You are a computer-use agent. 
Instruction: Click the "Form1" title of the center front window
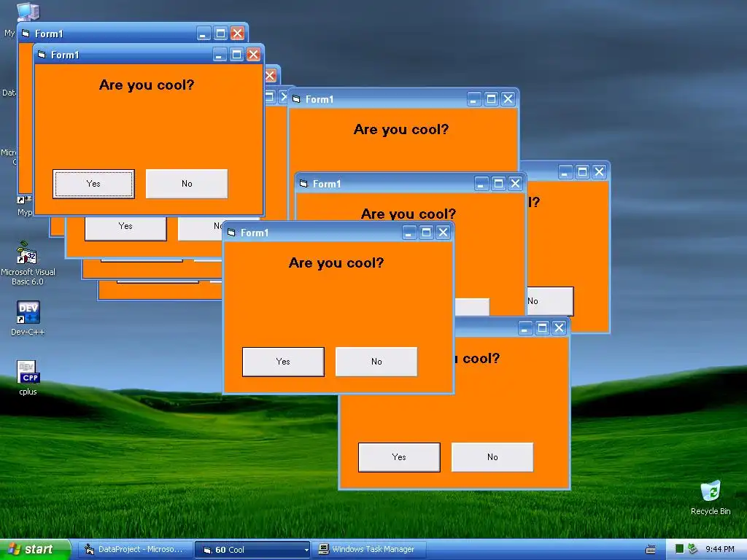point(255,233)
